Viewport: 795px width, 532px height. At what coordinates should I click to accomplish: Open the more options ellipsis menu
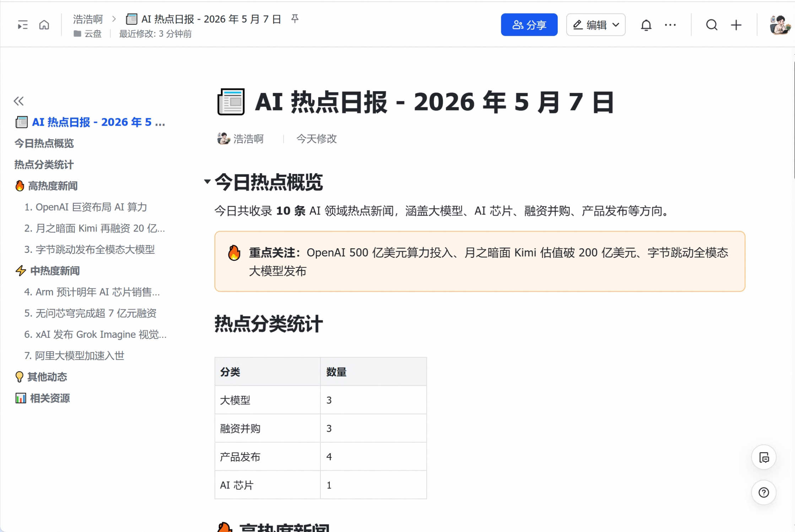pyautogui.click(x=670, y=25)
